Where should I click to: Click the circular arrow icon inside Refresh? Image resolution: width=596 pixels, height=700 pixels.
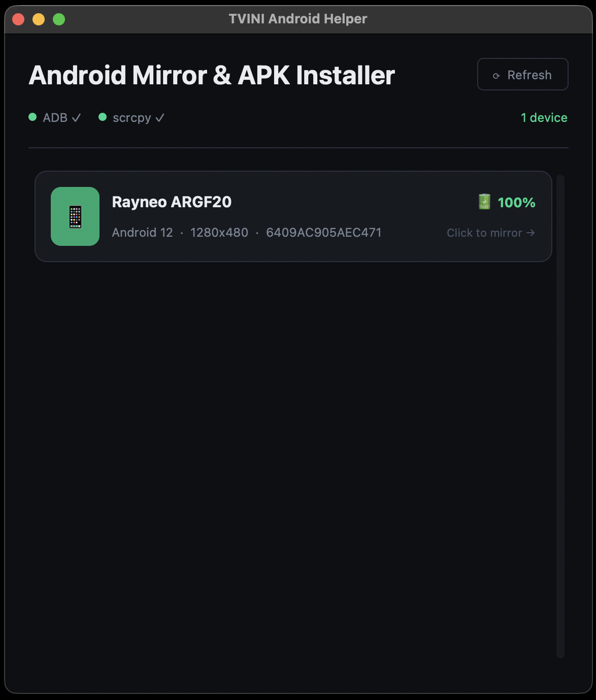pyautogui.click(x=496, y=76)
